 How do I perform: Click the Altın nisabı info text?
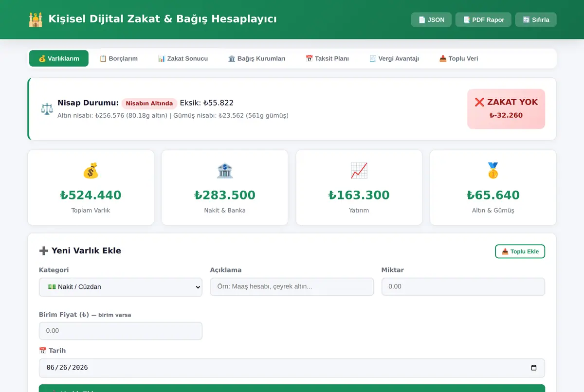[173, 116]
